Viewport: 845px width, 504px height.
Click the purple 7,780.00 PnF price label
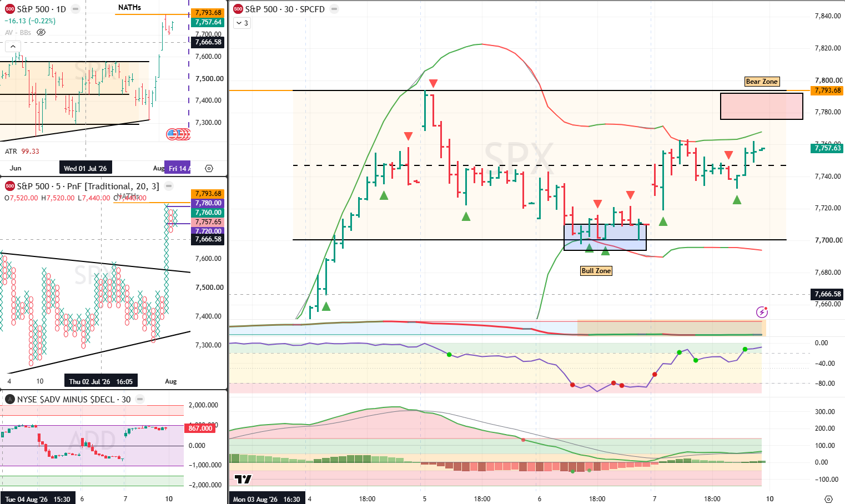(208, 203)
